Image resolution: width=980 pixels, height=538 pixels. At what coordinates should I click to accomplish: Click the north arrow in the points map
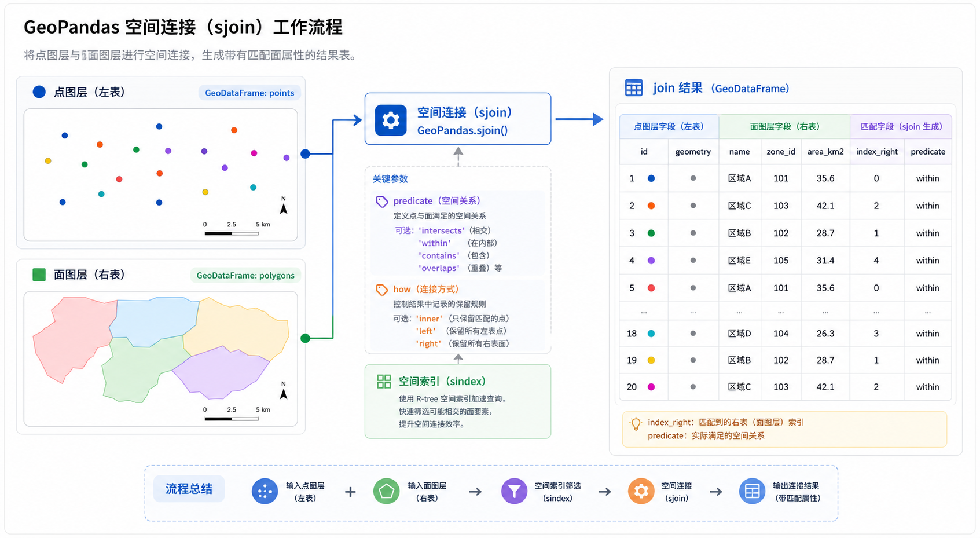click(284, 206)
